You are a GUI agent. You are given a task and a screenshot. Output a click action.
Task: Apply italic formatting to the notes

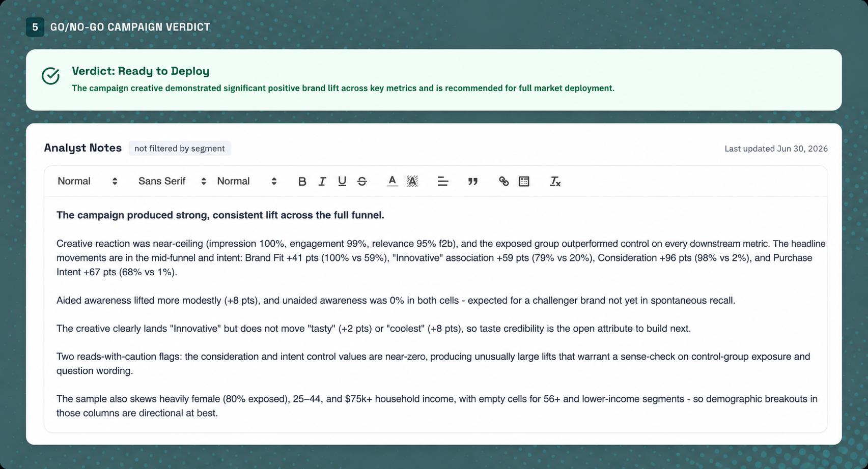pos(322,182)
